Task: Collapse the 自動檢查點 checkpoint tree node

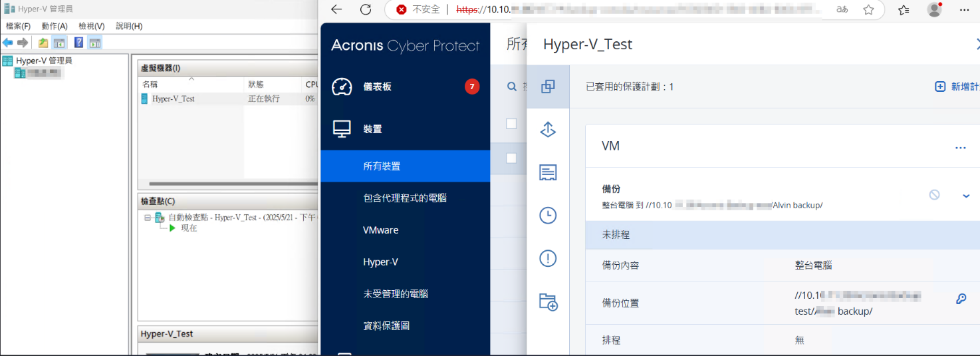Action: pyautogui.click(x=148, y=218)
